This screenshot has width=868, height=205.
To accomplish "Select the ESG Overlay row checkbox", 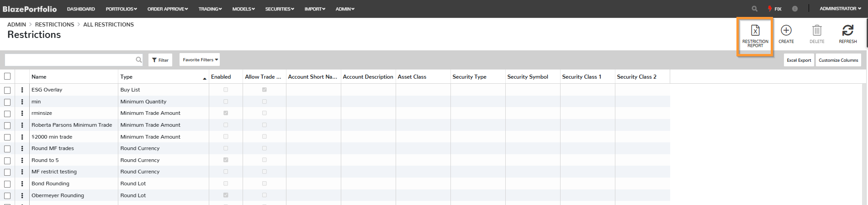I will coord(7,90).
